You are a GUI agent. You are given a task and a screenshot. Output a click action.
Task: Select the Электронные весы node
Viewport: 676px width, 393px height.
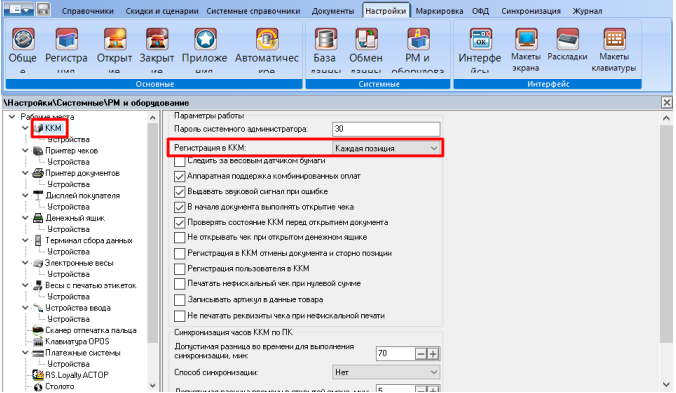click(79, 263)
